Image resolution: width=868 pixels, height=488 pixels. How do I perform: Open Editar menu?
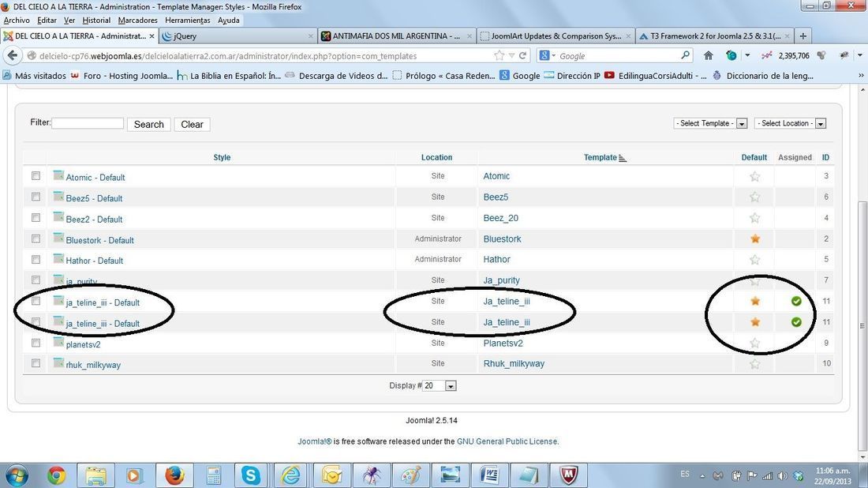(47, 20)
